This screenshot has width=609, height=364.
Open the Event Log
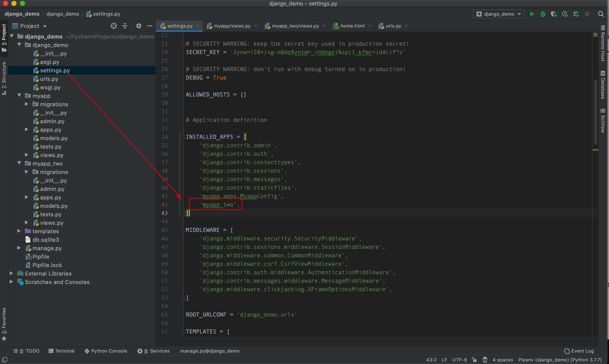point(579,351)
